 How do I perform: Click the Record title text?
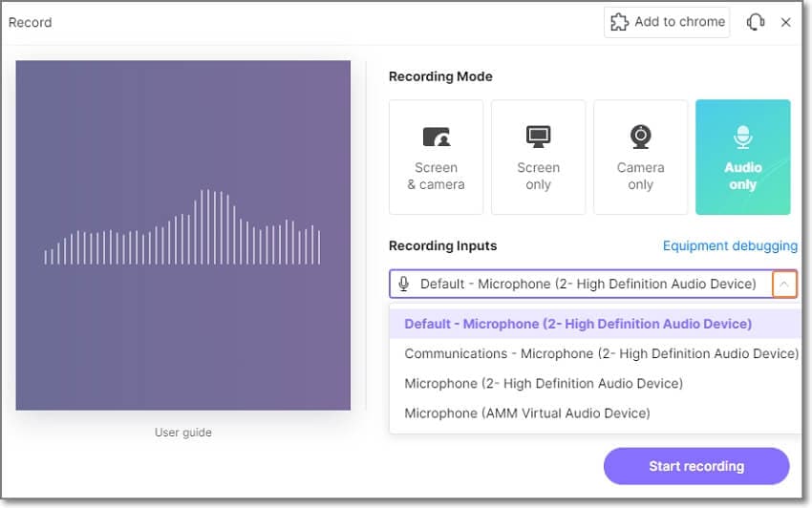click(x=30, y=22)
